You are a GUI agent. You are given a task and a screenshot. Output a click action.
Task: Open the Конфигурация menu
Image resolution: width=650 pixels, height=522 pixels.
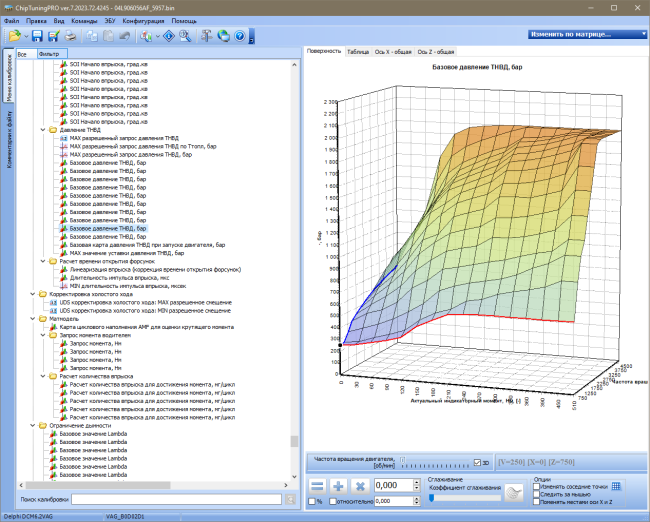(x=143, y=21)
